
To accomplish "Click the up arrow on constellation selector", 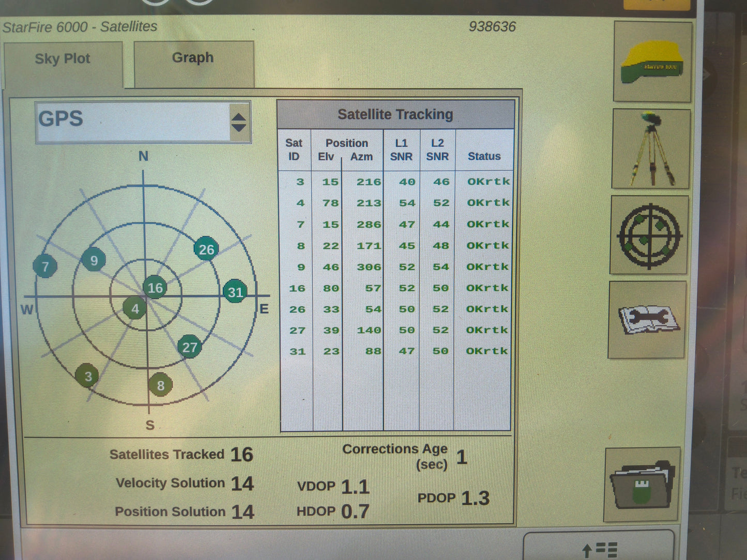I will pyautogui.click(x=239, y=116).
